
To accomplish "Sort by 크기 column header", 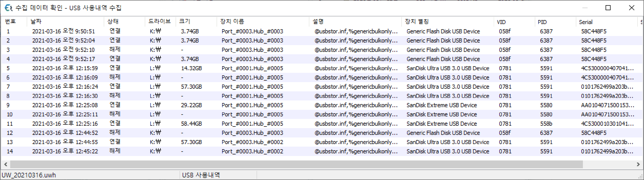I will pyautogui.click(x=196, y=21).
